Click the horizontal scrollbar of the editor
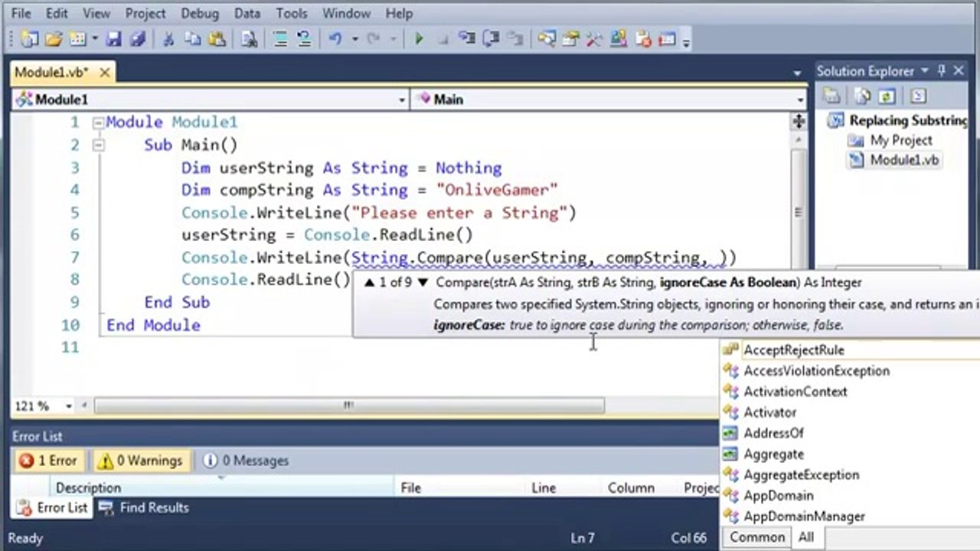This screenshot has height=551, width=980. (349, 406)
